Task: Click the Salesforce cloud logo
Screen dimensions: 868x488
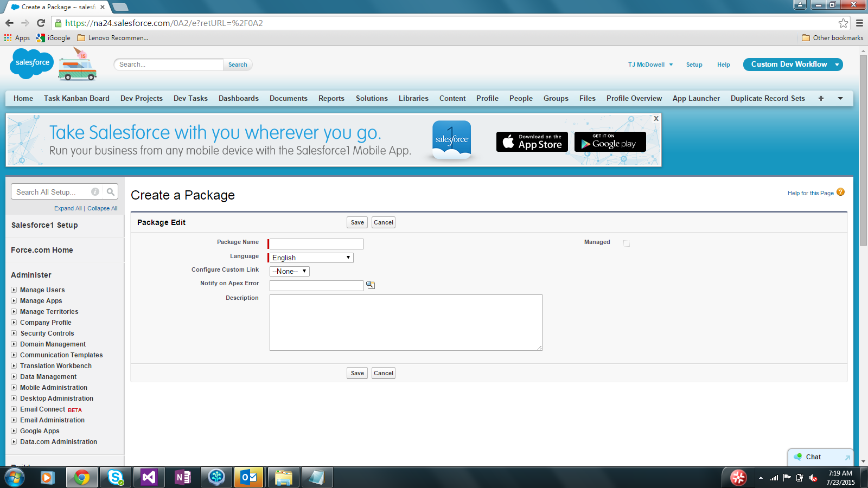Action: tap(32, 63)
